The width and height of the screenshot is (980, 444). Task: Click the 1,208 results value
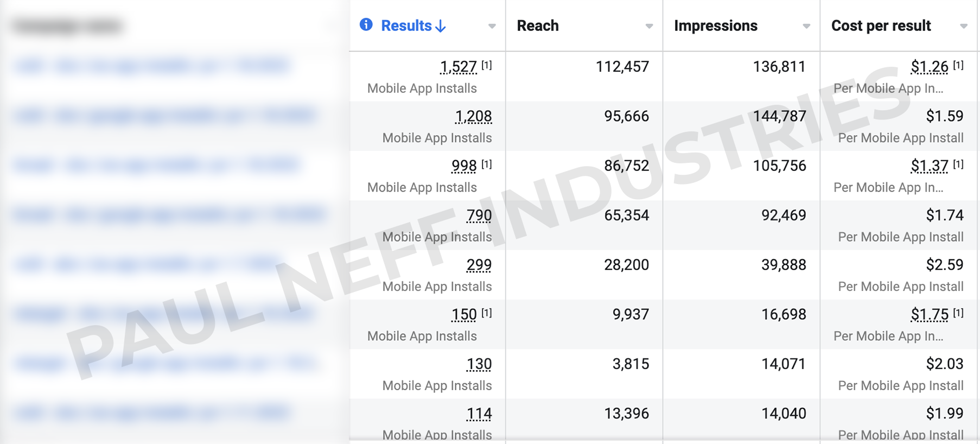[x=473, y=116]
